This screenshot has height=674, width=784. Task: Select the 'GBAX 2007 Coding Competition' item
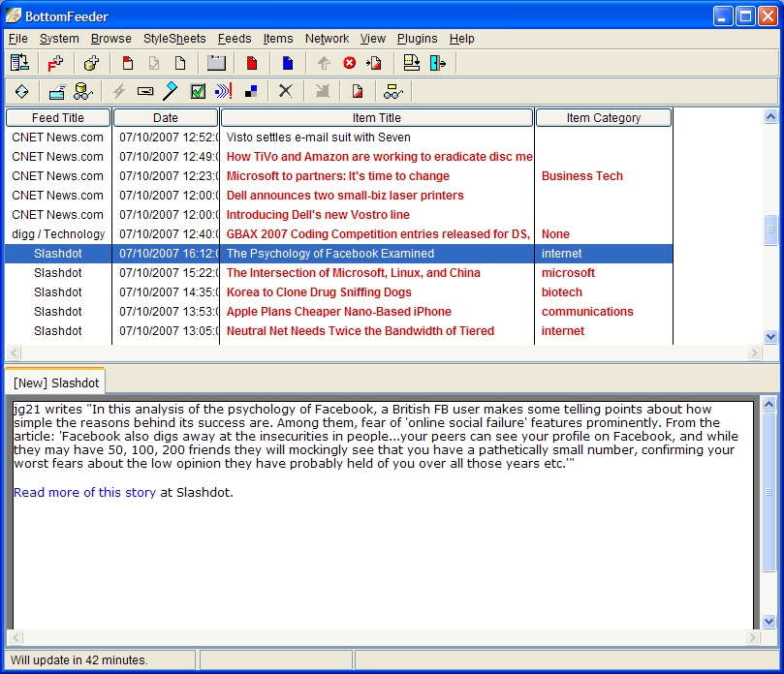[x=378, y=234]
